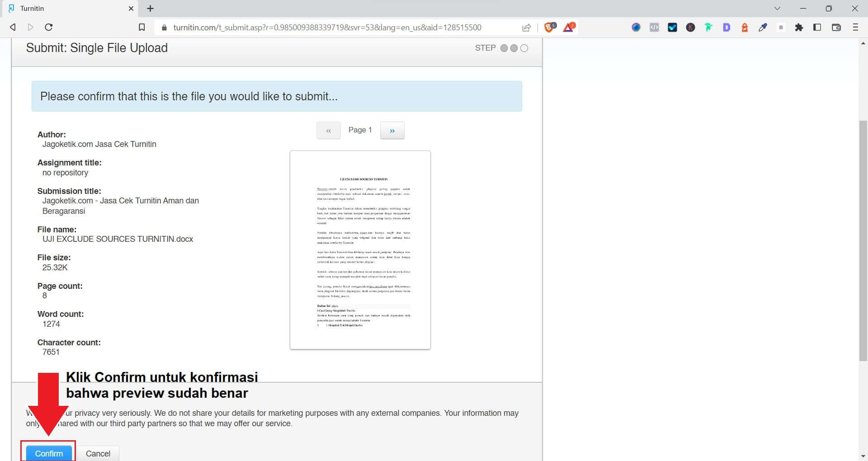Go to next preview page with » button

pos(392,130)
